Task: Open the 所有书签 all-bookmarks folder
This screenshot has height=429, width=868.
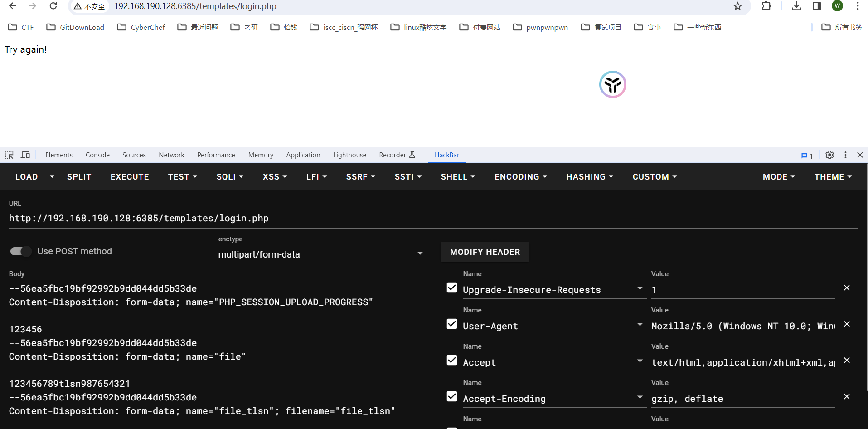Action: pos(842,27)
